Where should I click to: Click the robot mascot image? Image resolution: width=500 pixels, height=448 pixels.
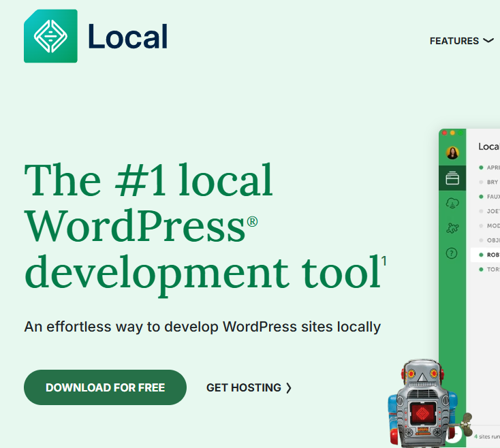click(427, 403)
